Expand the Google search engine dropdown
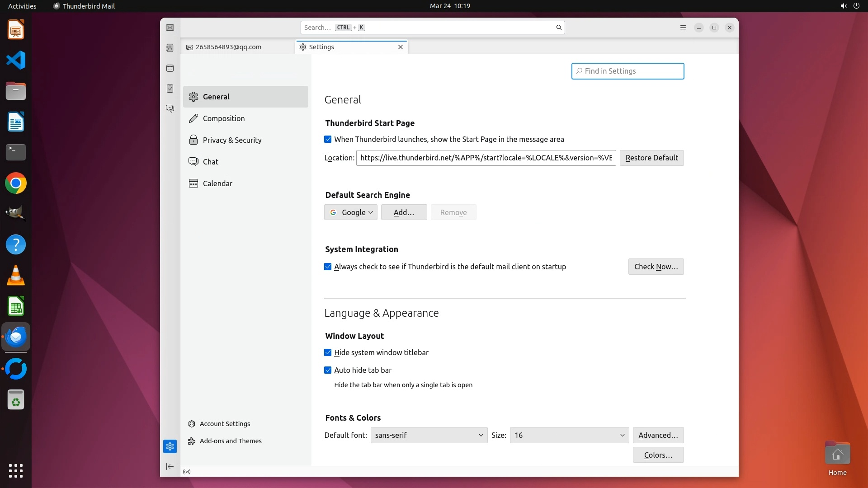The image size is (868, 488). 351,212
